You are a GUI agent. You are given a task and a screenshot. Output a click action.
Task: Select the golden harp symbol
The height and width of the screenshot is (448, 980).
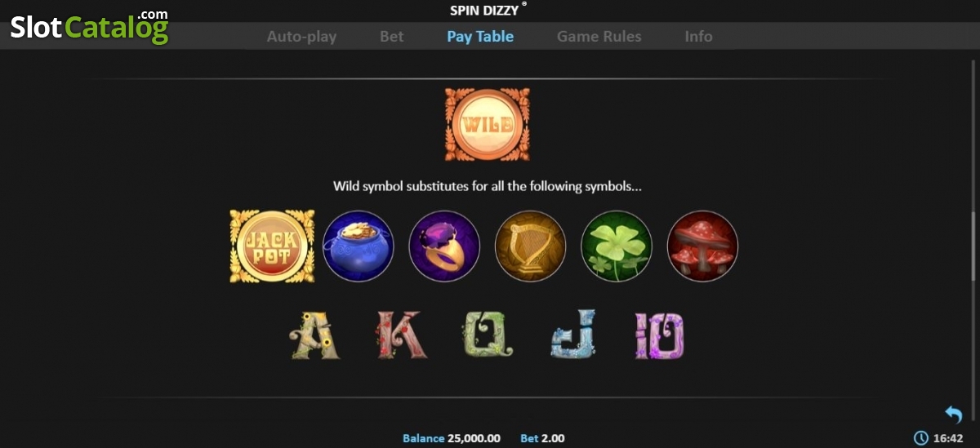pos(531,246)
